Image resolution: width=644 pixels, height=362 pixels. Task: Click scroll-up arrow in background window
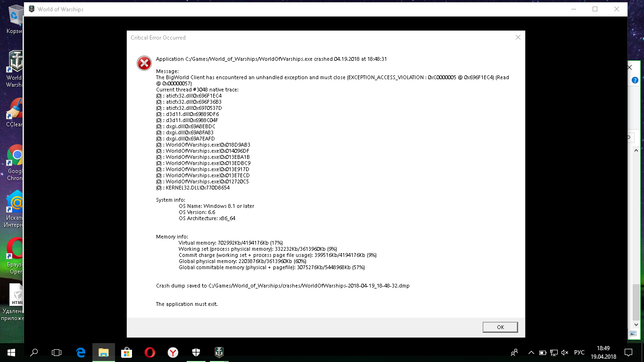[x=636, y=150]
